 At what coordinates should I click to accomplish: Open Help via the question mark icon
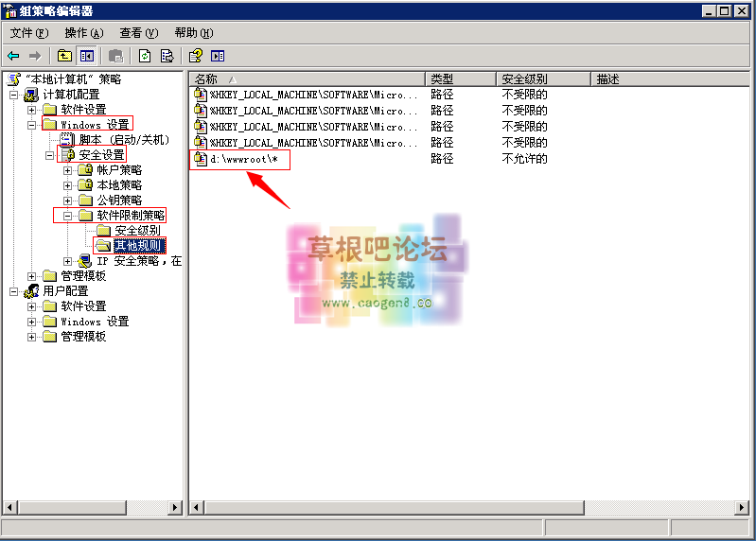tap(196, 56)
